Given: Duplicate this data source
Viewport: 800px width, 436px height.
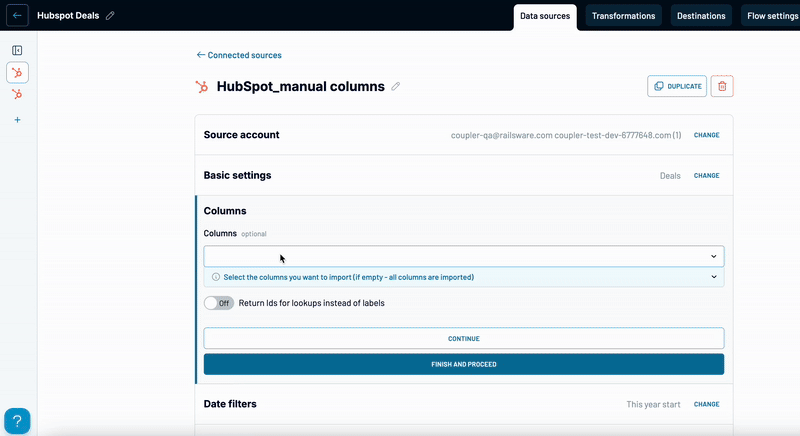Looking at the screenshot, I should (677, 86).
